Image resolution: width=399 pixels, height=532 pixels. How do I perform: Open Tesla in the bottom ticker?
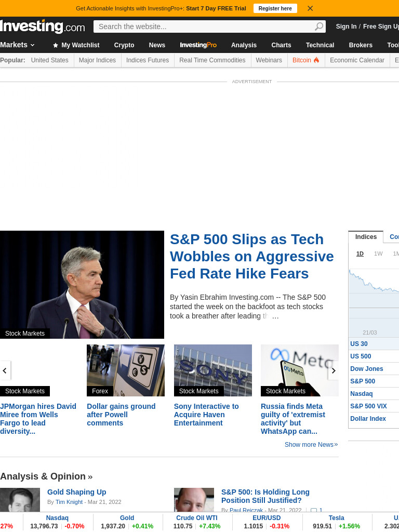point(336,518)
